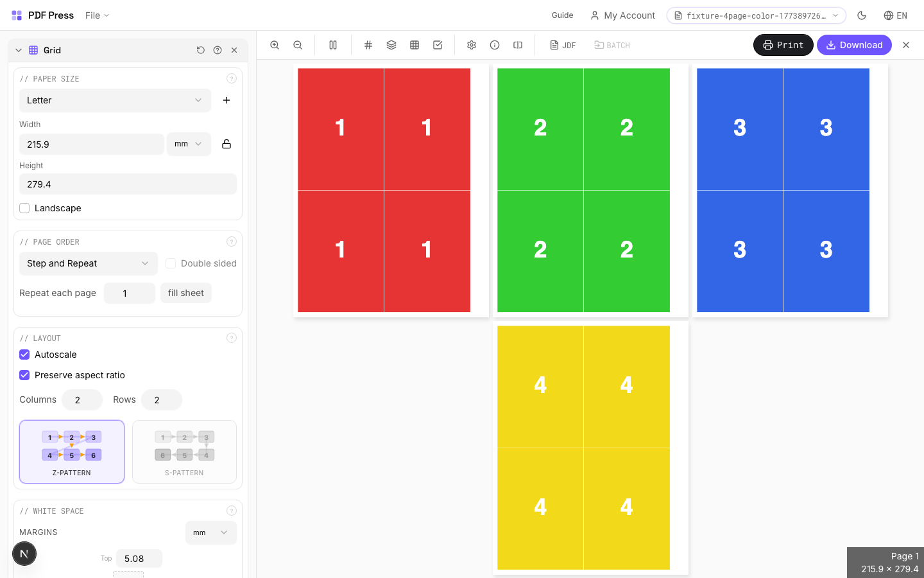924x578 pixels.
Task: Click the fill sheet option
Action: [185, 293]
